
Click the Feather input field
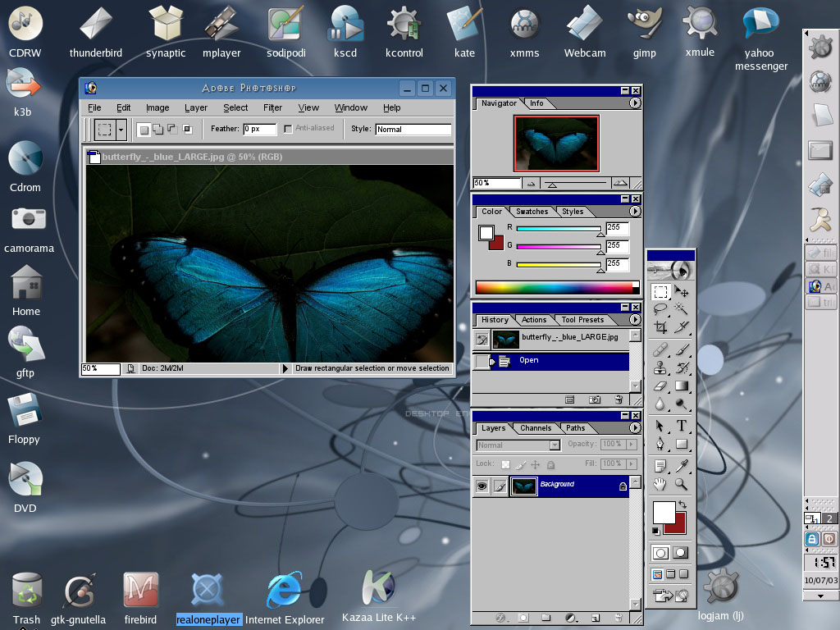260,129
